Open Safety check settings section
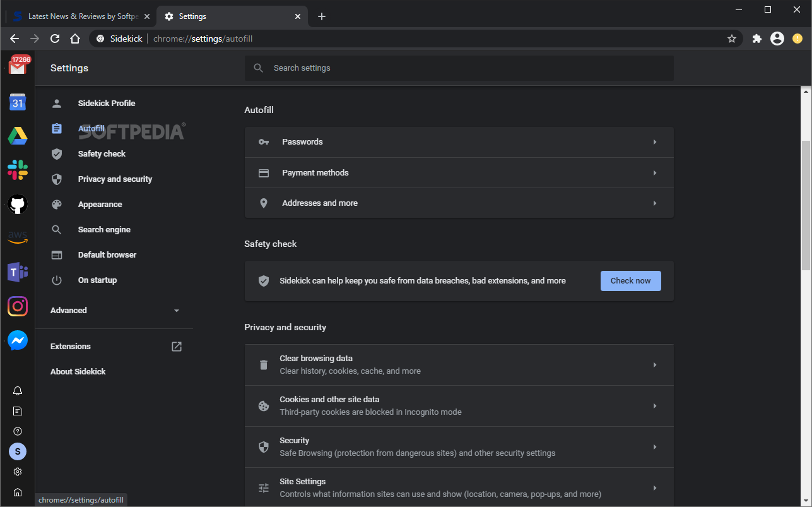Image resolution: width=812 pixels, height=507 pixels. point(102,153)
